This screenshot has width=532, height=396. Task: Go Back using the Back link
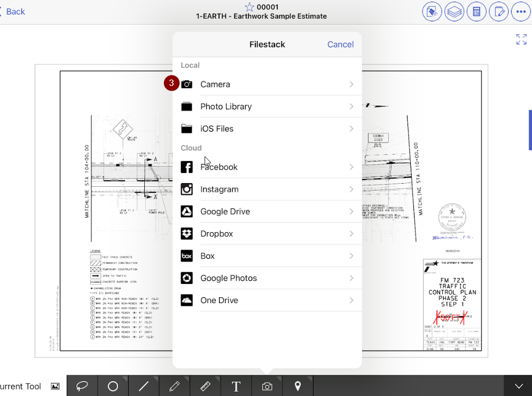click(14, 11)
